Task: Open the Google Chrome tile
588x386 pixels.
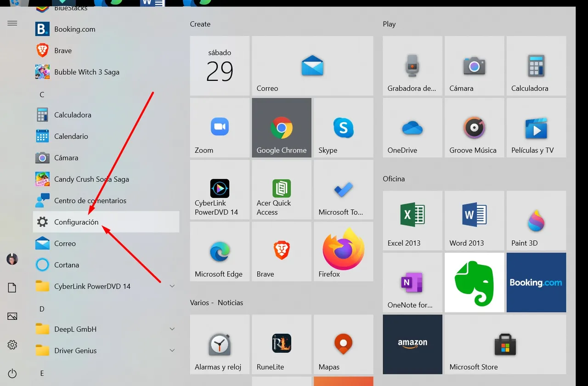Action: click(282, 128)
